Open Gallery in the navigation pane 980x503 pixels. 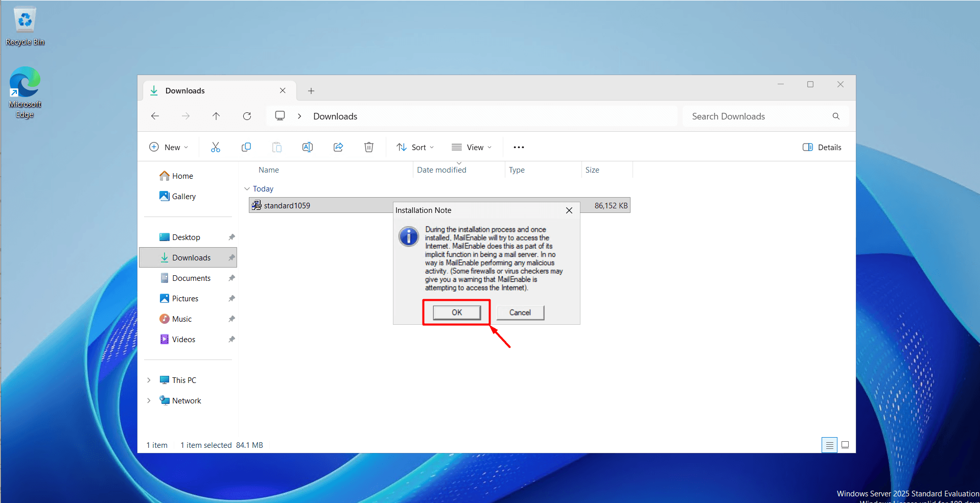[178, 196]
